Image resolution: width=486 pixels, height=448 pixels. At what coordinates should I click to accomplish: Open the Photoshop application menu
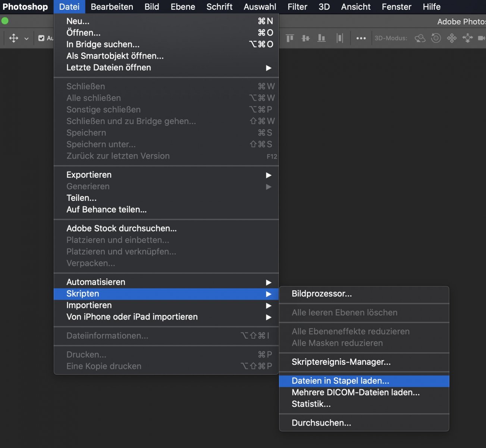click(25, 7)
